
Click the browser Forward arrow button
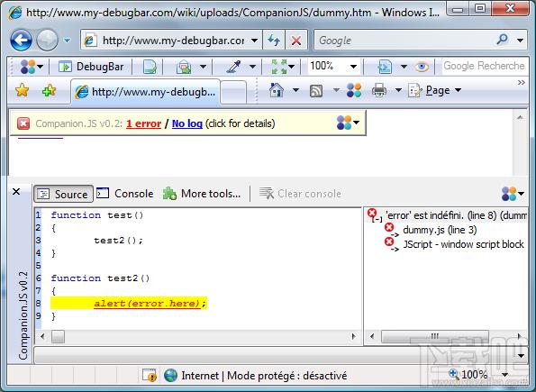tap(47, 40)
